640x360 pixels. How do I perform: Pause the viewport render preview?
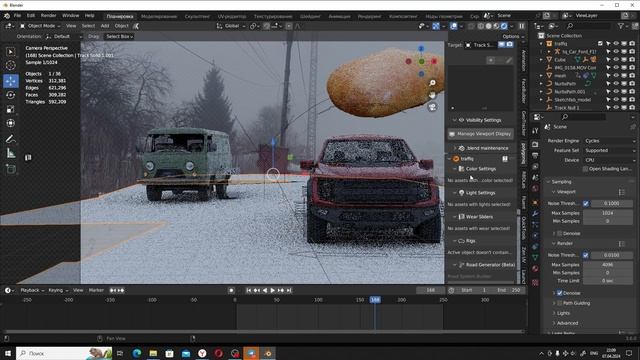click(x=522, y=26)
